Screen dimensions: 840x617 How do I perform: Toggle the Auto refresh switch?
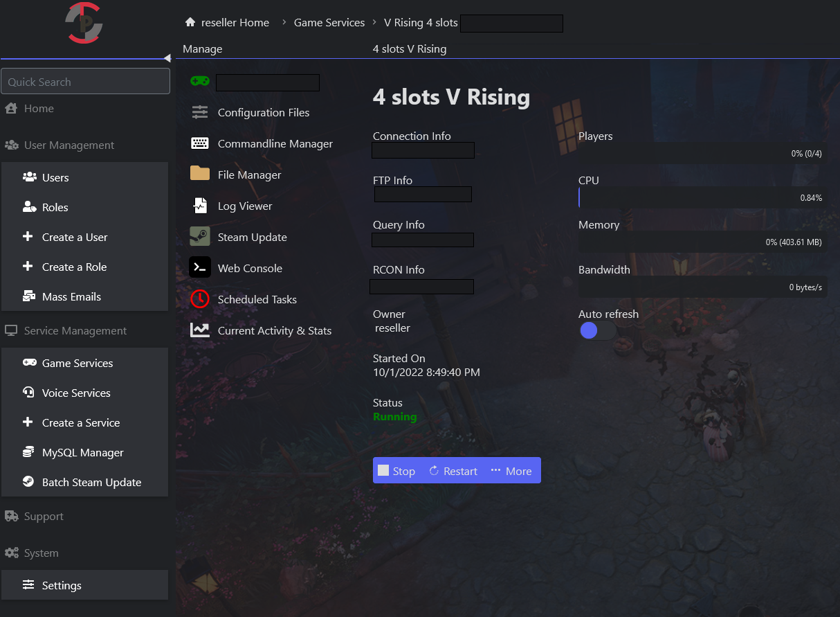point(598,331)
